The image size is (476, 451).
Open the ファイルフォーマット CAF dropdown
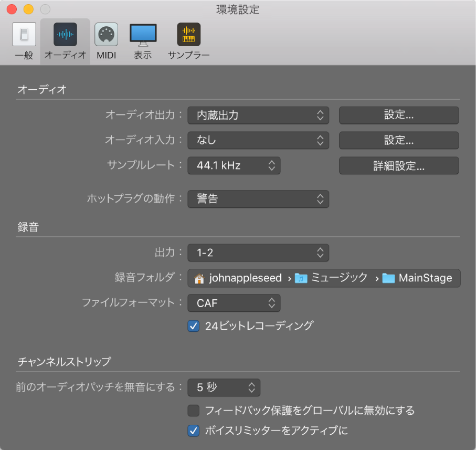[x=234, y=303]
